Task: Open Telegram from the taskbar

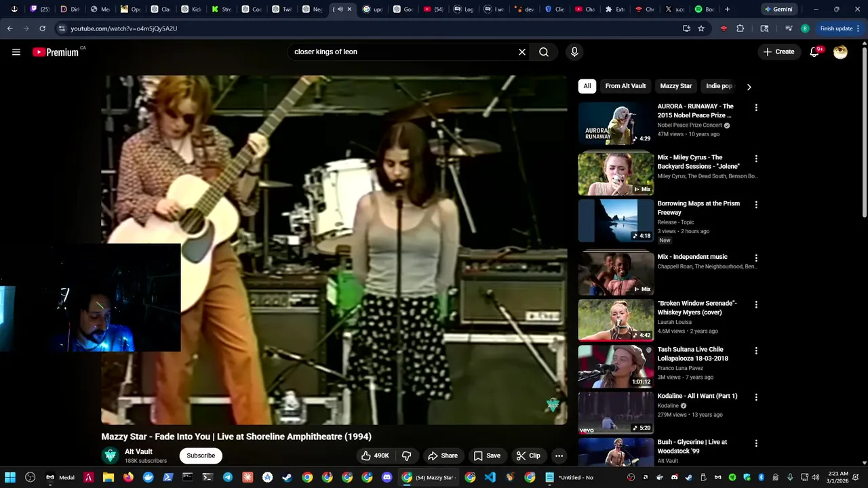Action: tap(227, 477)
